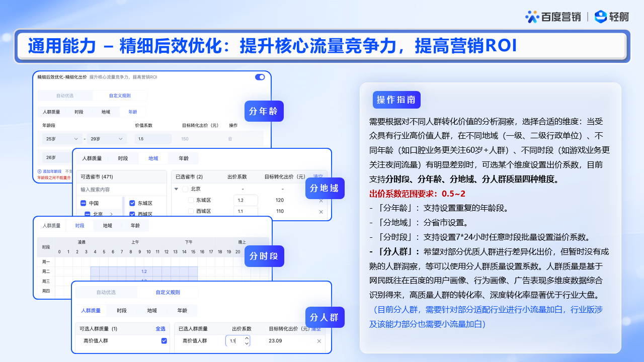Select 自定义规则 in the age panel
The image size is (644, 362).
coord(120,96)
